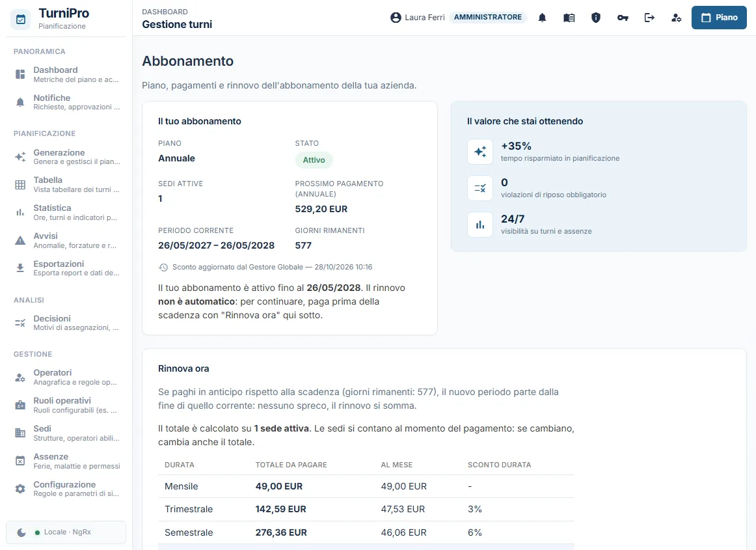This screenshot has height=550, width=756.
Task: Go to the Generazione section
Action: coord(66,157)
